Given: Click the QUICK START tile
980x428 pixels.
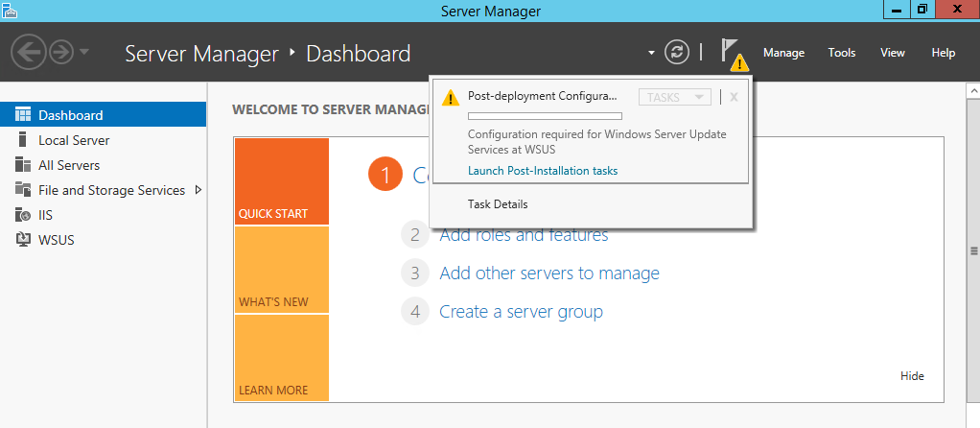Looking at the screenshot, I should tap(282, 181).
